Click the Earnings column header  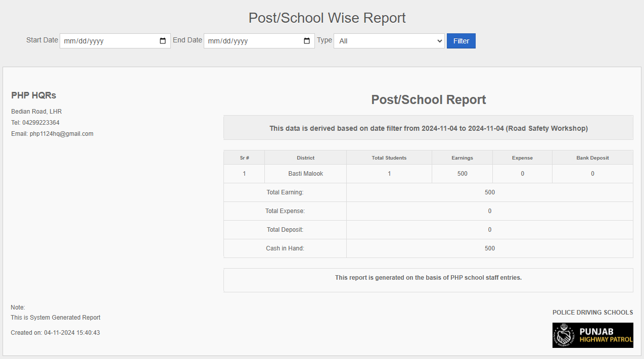pos(462,158)
